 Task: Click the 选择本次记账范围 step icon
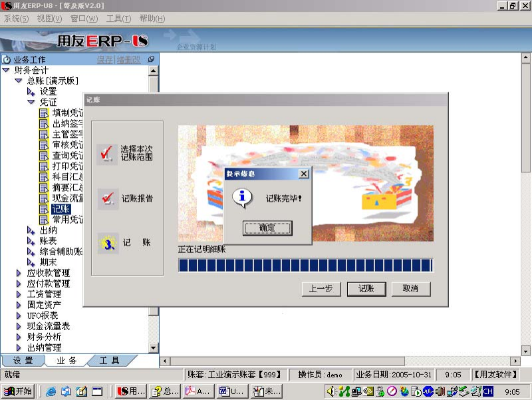click(107, 154)
